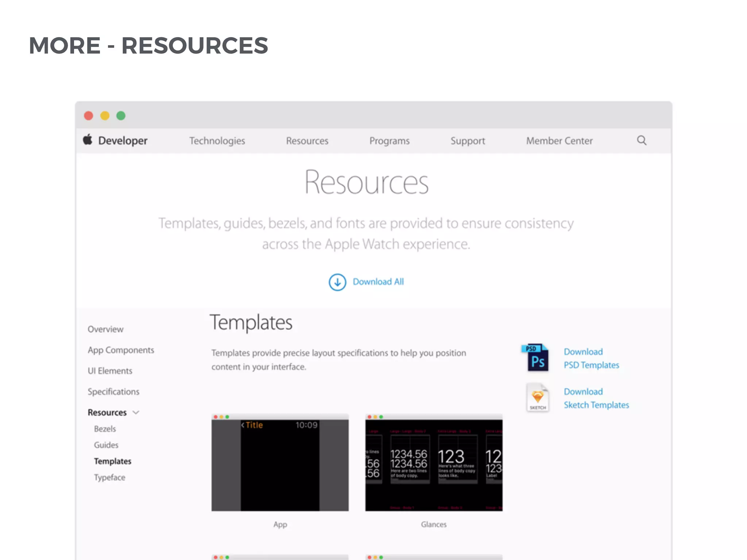Select UI Elements in the sidebar
Viewport: 747px width, 560px height.
[x=110, y=371]
